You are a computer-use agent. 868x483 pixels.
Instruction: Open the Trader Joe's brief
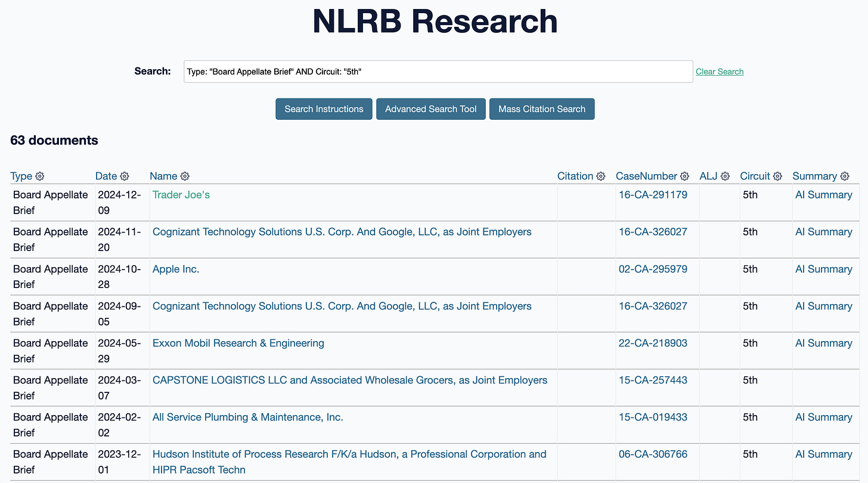pyautogui.click(x=181, y=195)
